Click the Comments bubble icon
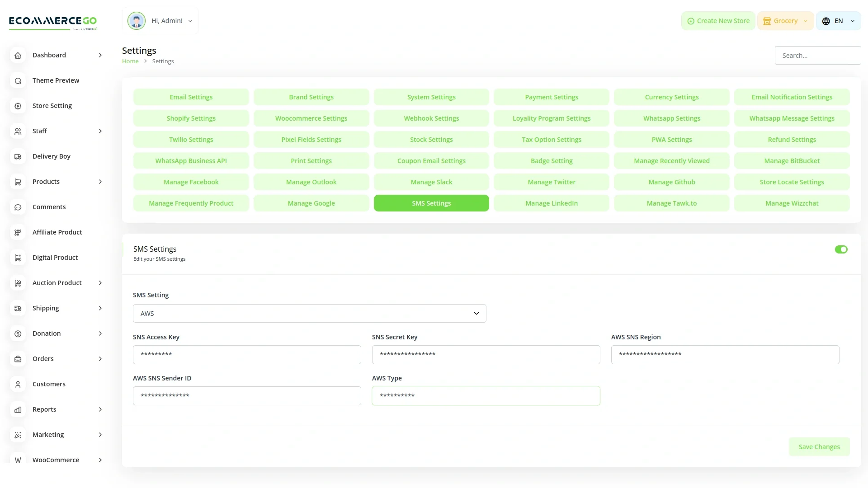 point(18,207)
